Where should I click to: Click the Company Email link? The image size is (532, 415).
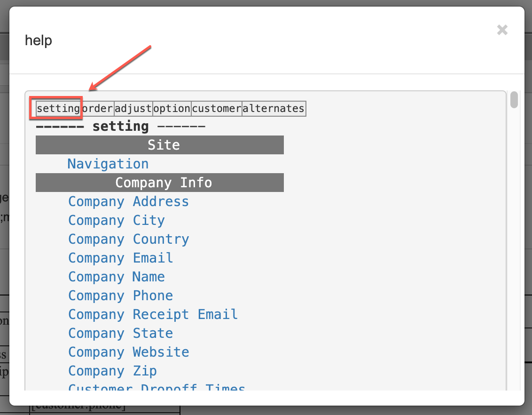(120, 258)
